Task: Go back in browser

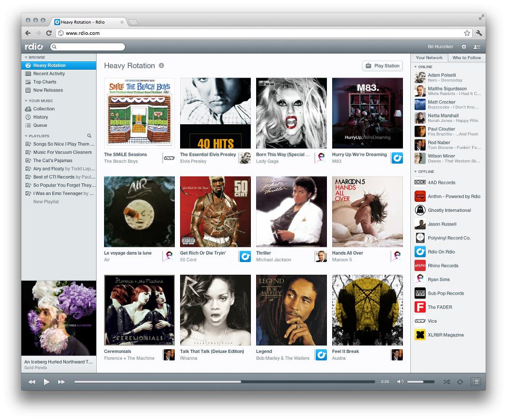Action: coord(28,33)
